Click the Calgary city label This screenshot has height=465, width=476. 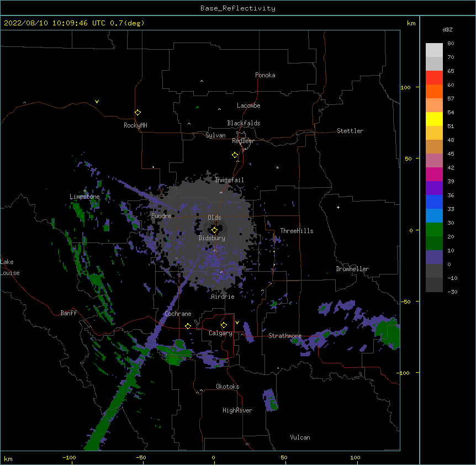pyautogui.click(x=220, y=333)
